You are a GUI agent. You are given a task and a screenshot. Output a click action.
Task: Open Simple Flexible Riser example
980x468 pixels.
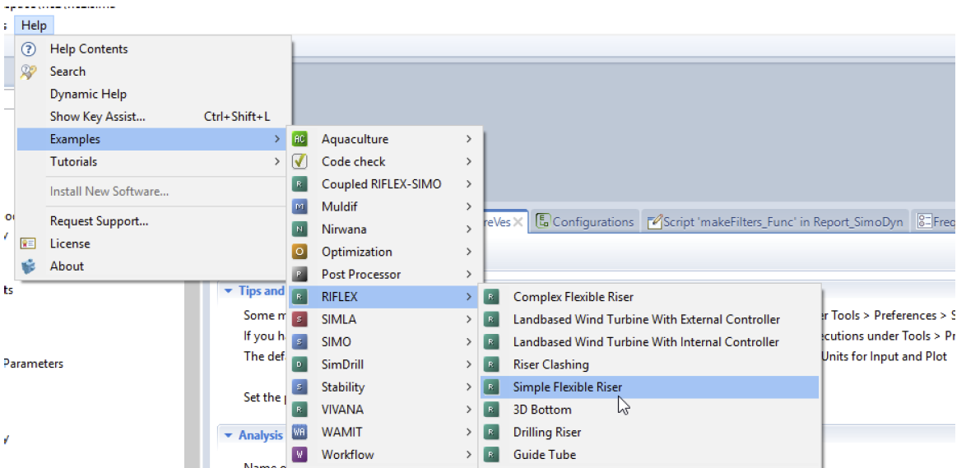coord(567,387)
